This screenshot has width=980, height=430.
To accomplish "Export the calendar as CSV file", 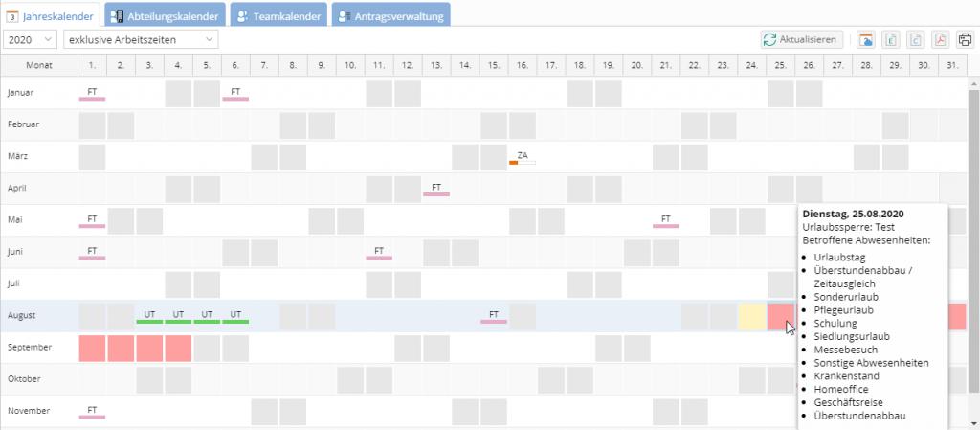I will point(916,39).
